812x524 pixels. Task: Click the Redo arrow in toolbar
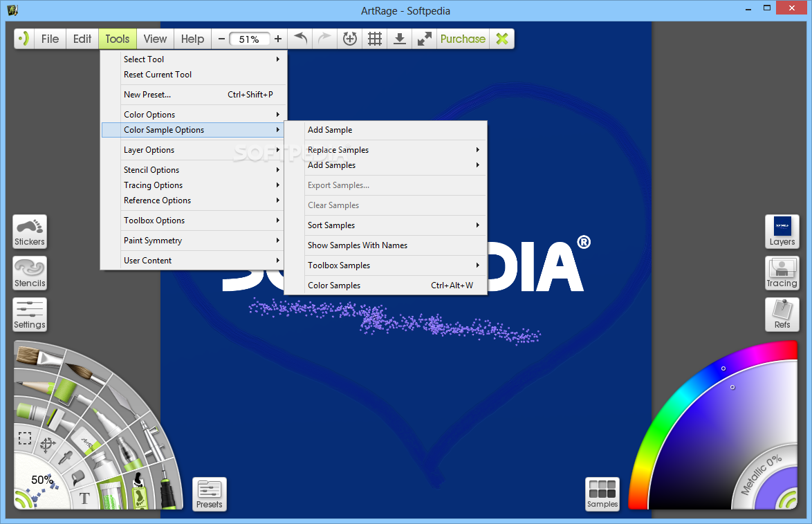click(x=324, y=39)
